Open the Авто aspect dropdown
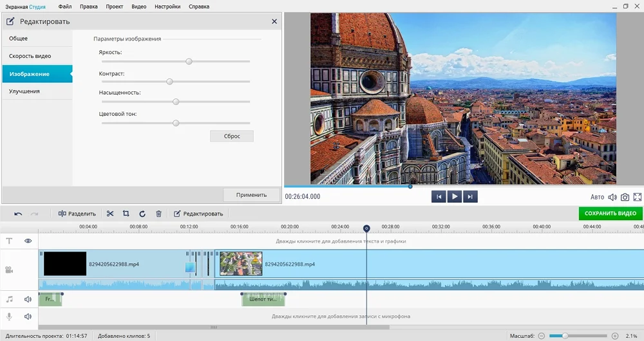This screenshot has width=644, height=341. tap(597, 197)
